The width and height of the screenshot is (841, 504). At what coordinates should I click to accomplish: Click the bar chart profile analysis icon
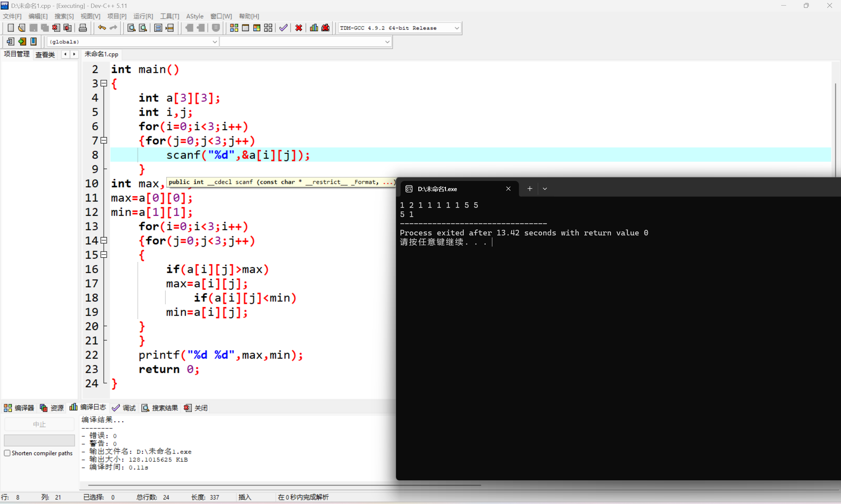tap(314, 28)
